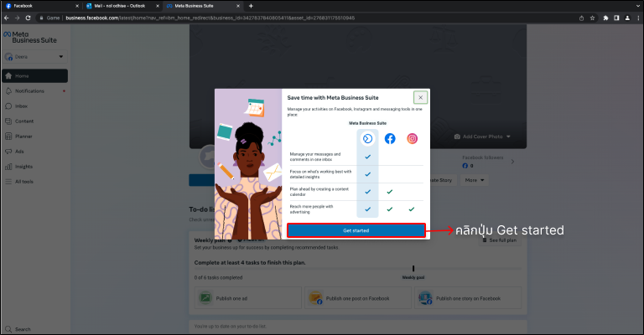This screenshot has height=335, width=644.
Task: Click the All tools hamburger icon
Action: 8,182
